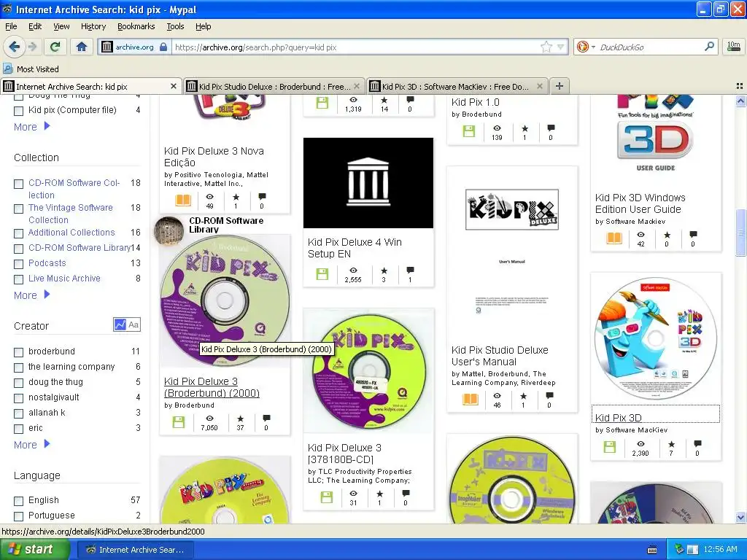
Task: Open Kid Pix Deluxe 3 (Broderbund) (2000) link
Action: pos(212,387)
